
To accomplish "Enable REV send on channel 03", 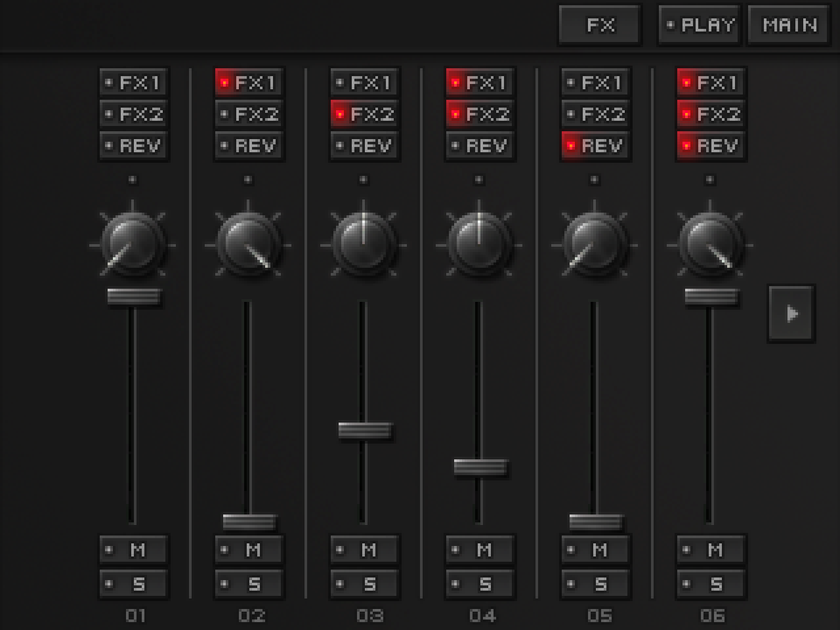I will point(365,146).
